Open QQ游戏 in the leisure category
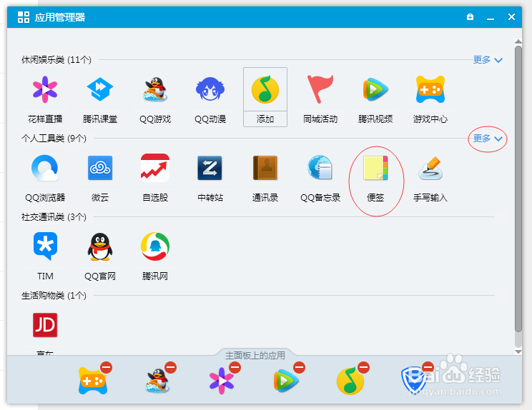Image resolution: width=532 pixels, height=410 pixels. (155, 90)
